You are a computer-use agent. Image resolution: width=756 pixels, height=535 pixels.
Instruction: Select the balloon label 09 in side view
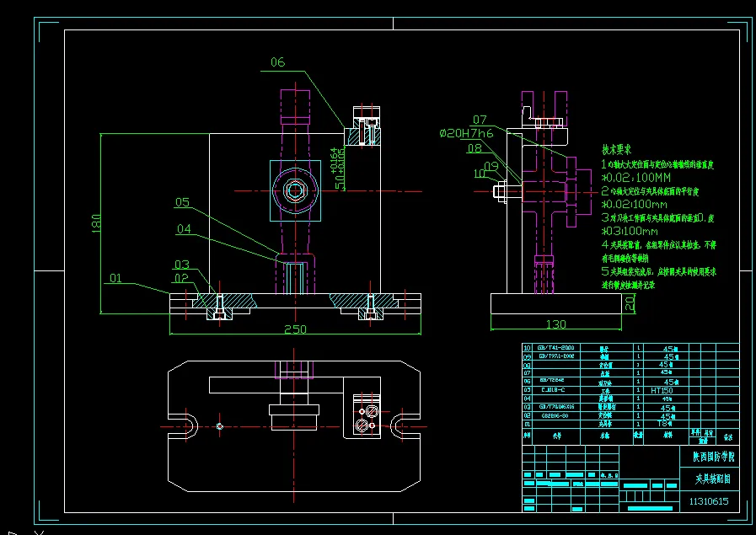(491, 166)
